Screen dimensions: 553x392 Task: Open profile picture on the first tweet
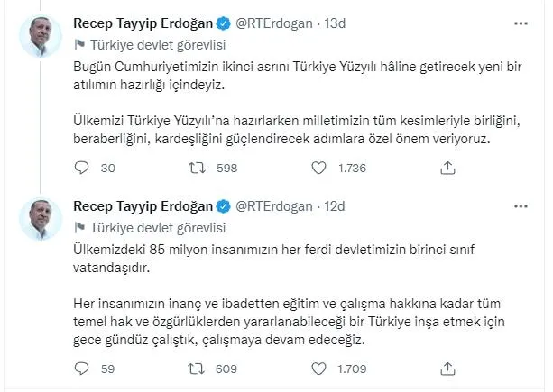[40, 37]
